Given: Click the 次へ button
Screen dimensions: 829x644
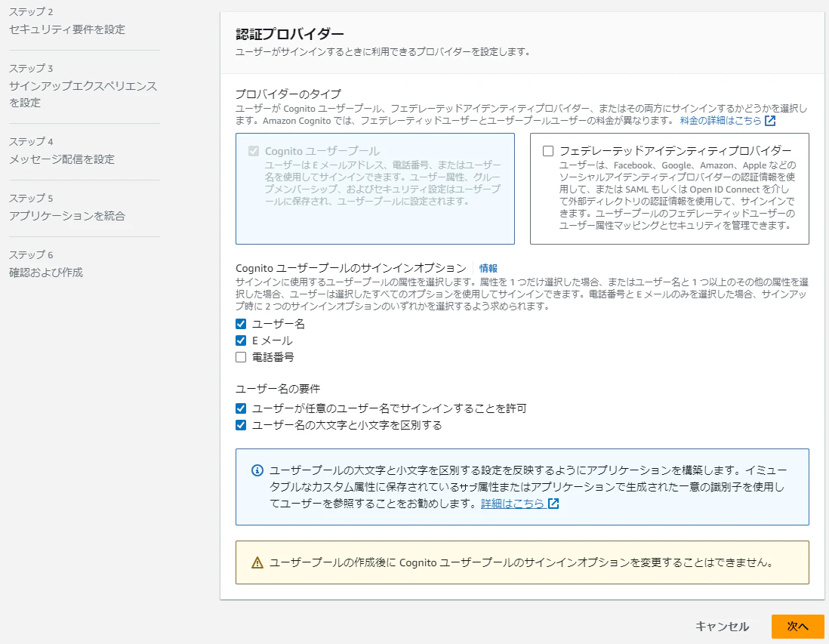Looking at the screenshot, I should 798,627.
